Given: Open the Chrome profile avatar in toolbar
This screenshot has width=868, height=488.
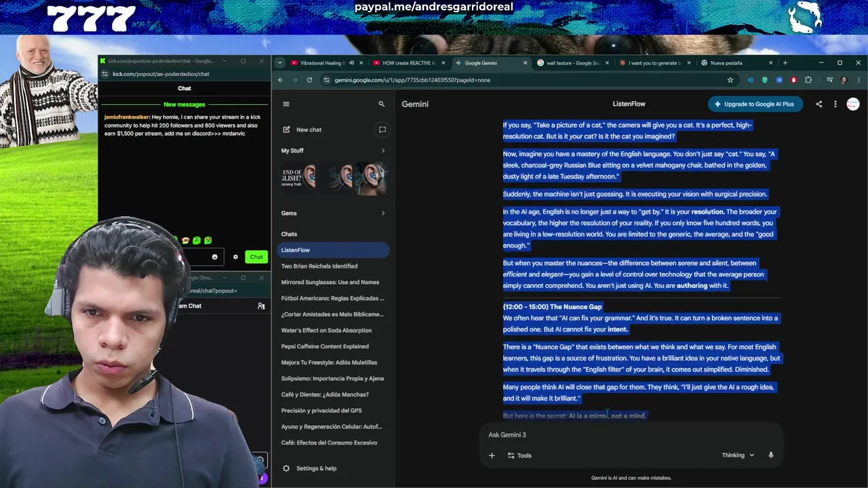Looking at the screenshot, I should point(844,80).
